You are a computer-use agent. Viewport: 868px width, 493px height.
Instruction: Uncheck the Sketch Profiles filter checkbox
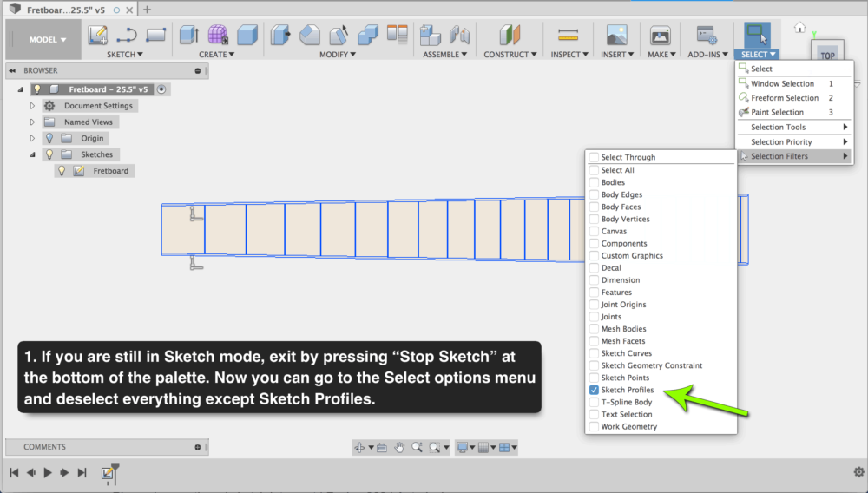(594, 391)
